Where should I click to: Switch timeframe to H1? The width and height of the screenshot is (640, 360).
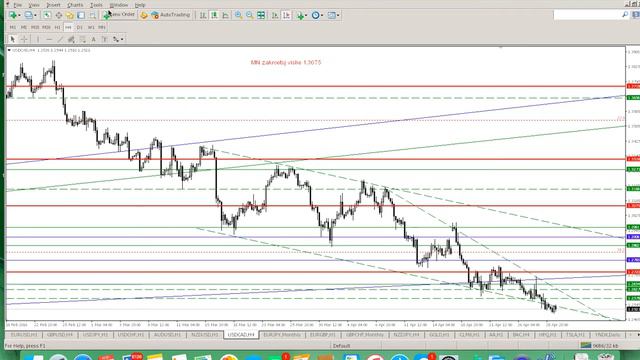click(57, 27)
